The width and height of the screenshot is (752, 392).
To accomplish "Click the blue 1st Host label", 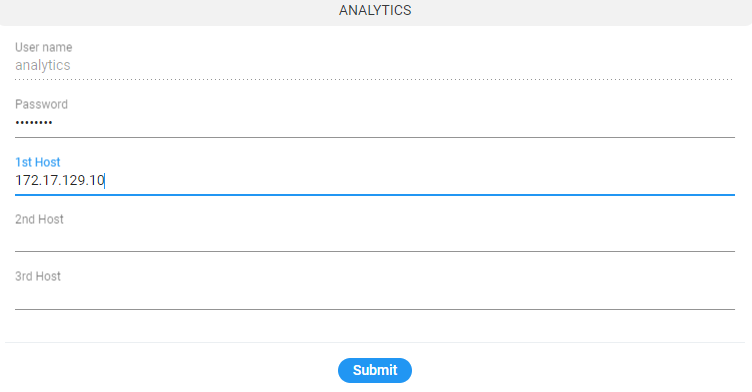I will point(37,162).
